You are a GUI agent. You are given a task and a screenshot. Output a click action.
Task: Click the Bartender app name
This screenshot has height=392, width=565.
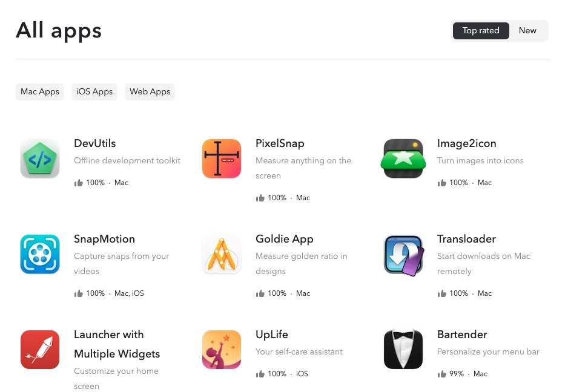(x=462, y=335)
